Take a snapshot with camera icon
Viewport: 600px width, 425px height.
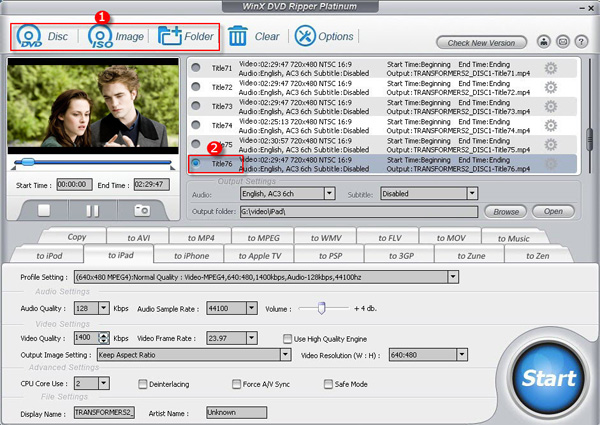(x=142, y=210)
